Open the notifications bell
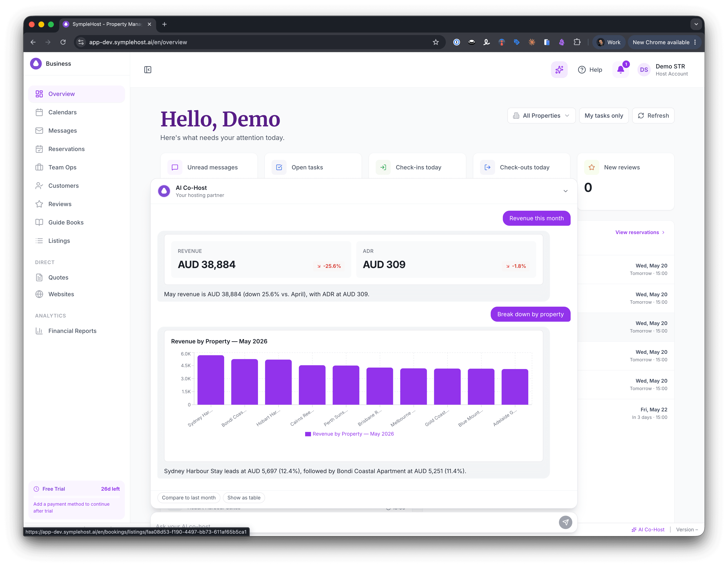728x567 pixels. 621,70
